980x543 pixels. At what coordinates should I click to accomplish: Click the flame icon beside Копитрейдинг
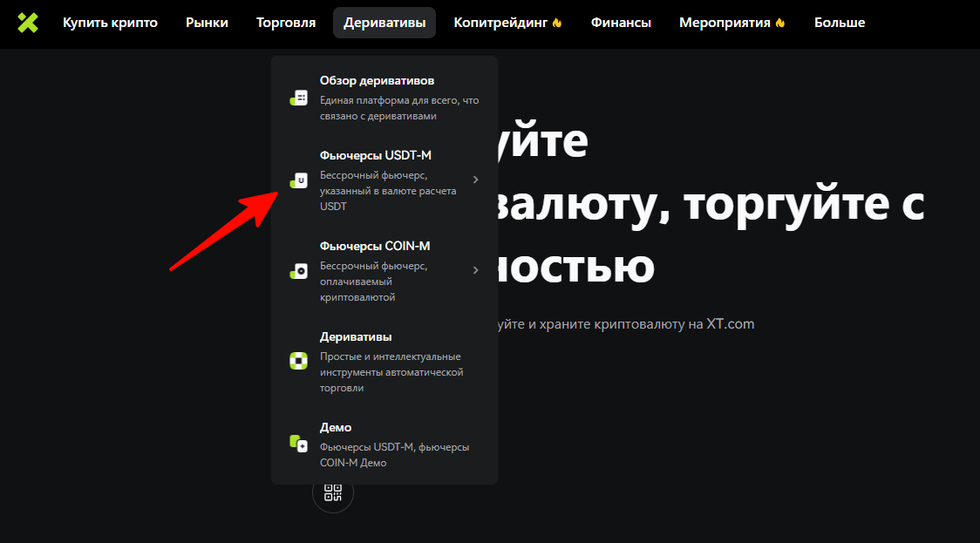point(557,24)
